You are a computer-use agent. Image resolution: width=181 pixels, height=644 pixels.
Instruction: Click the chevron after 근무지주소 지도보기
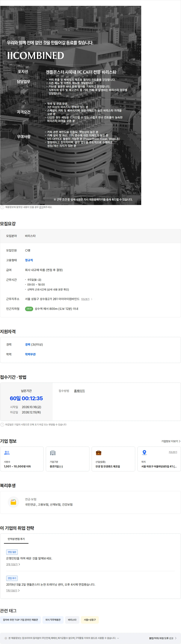92,299
